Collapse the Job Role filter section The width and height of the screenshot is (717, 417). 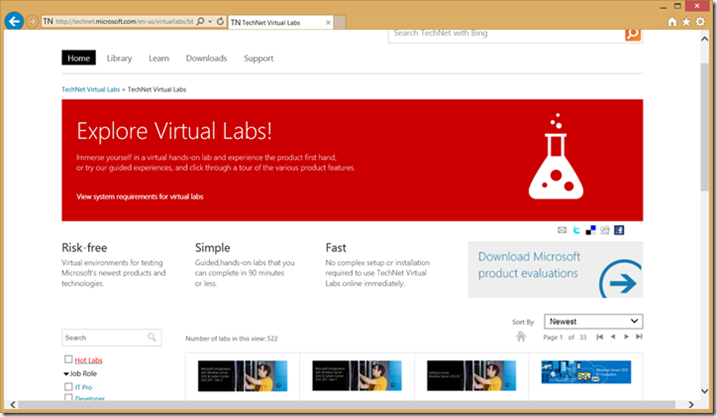pyautogui.click(x=66, y=374)
